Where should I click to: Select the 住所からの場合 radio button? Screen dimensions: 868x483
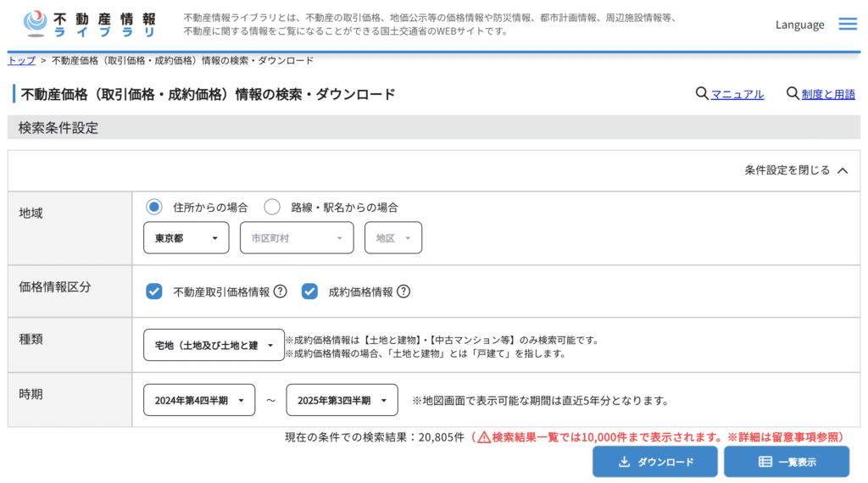pyautogui.click(x=153, y=207)
